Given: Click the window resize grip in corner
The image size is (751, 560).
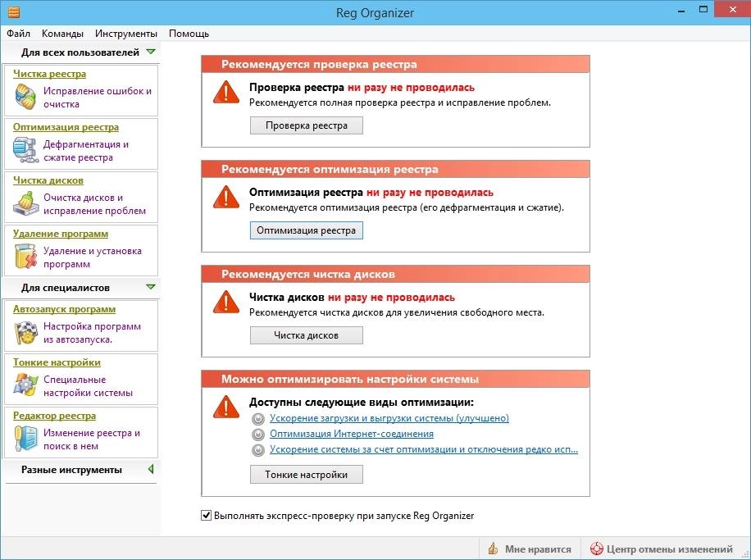Looking at the screenshot, I should point(744,553).
